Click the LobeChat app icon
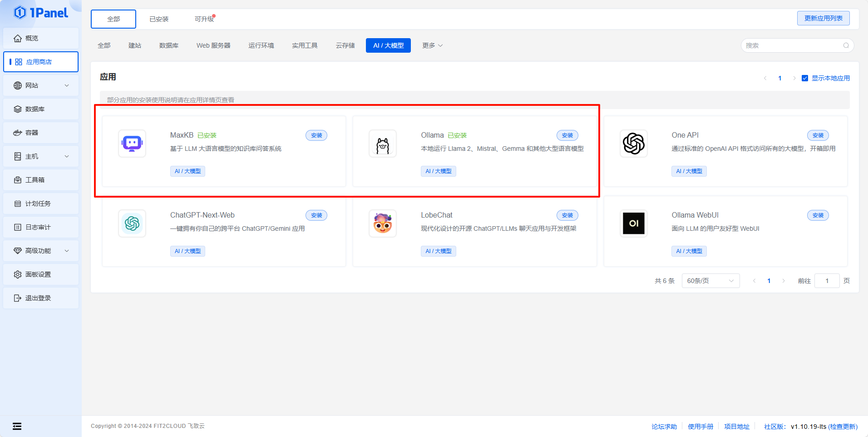This screenshot has width=868, height=437. 383,223
